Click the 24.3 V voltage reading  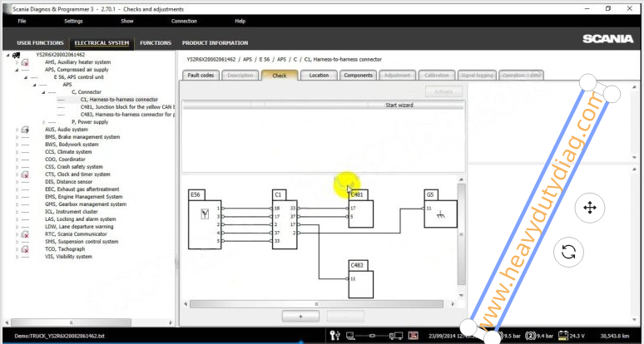tap(577, 337)
